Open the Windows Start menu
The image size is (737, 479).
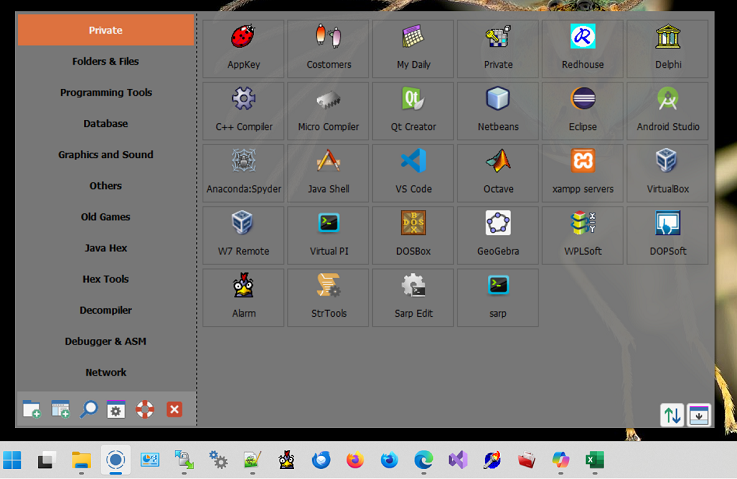(x=12, y=460)
